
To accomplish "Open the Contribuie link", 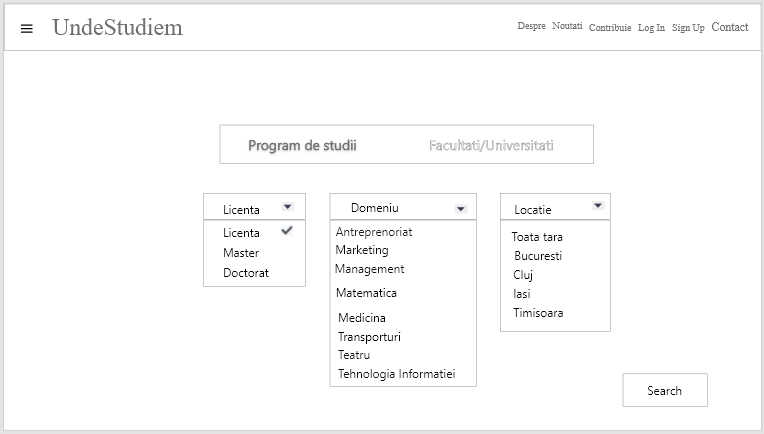I will pos(610,28).
